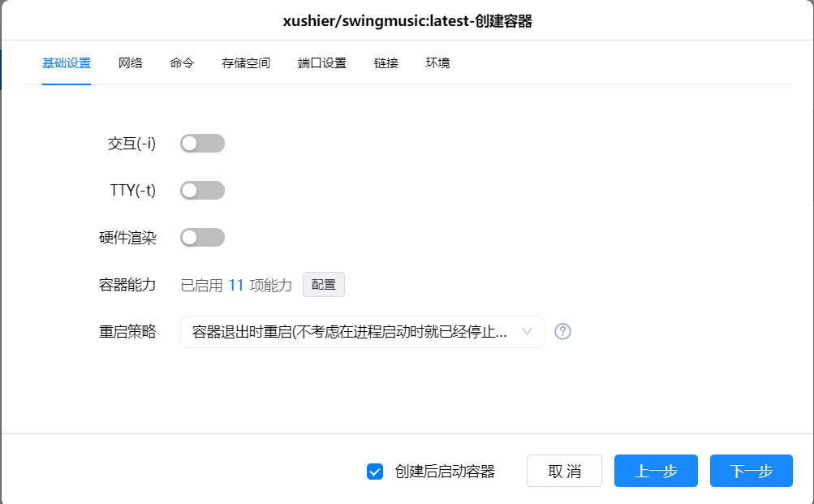Select the 基础设置 tab

click(x=67, y=63)
